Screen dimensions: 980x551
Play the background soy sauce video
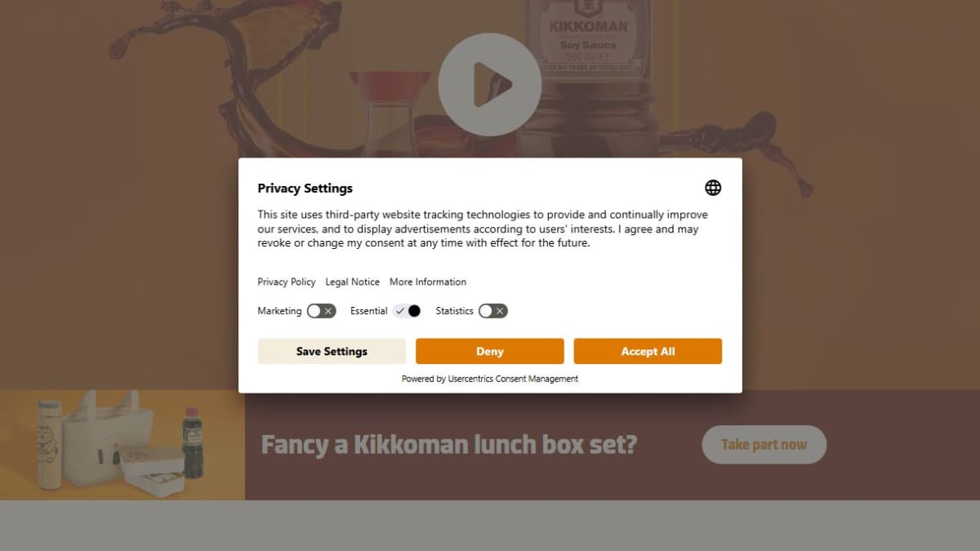tap(490, 84)
